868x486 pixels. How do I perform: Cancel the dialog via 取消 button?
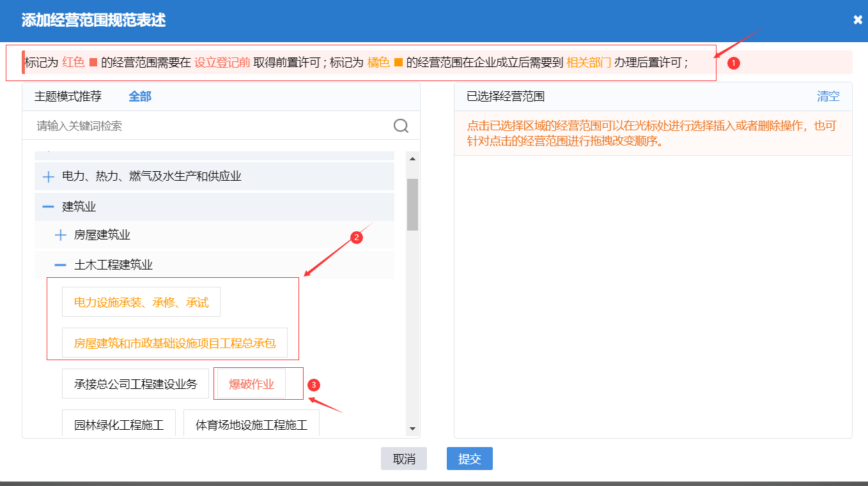[404, 458]
